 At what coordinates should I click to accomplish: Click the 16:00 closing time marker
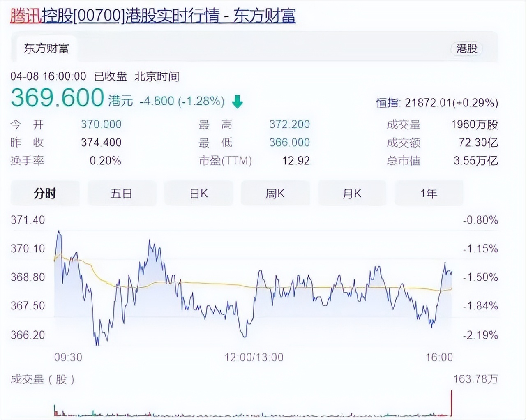coord(439,357)
